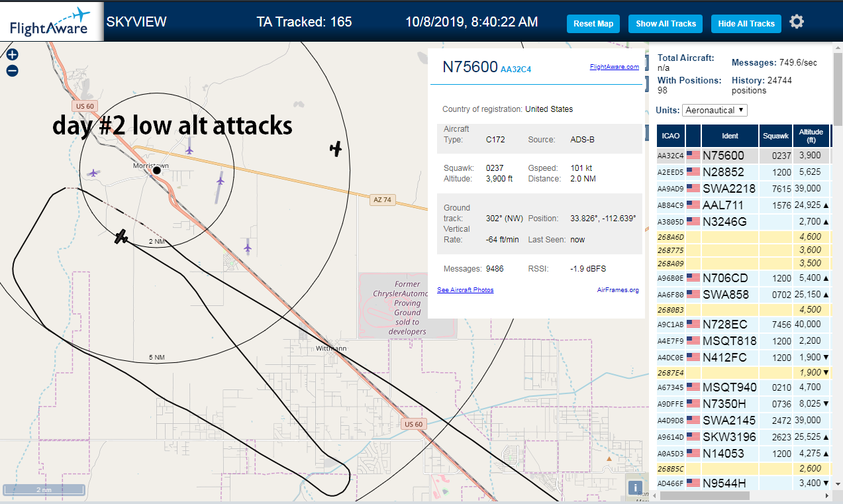
Task: Select the 268775 yellow row
Action: [743, 250]
